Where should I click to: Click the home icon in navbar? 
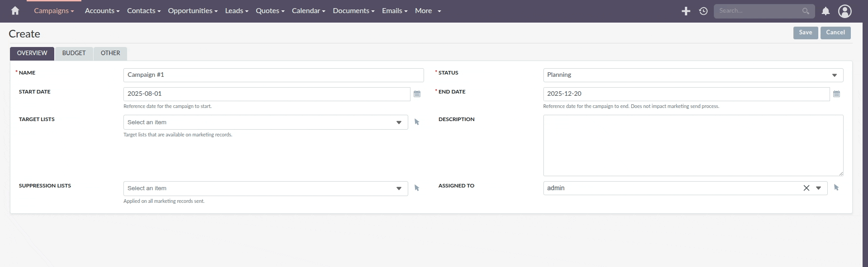(15, 11)
